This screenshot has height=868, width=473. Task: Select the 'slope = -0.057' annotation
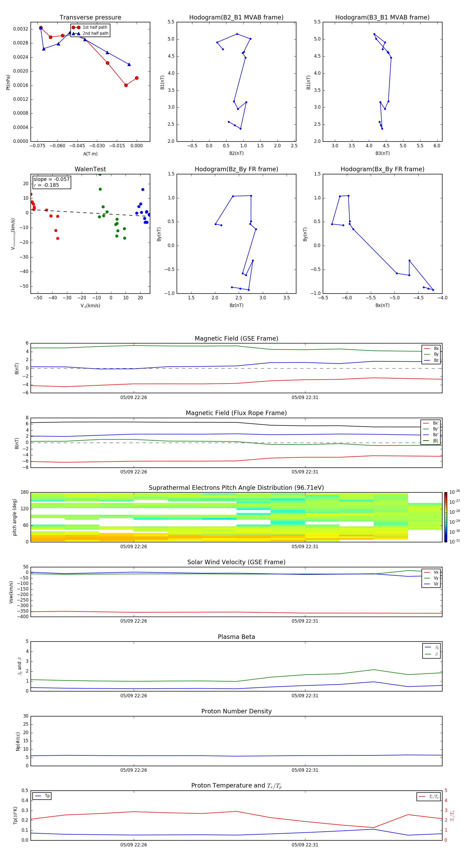click(52, 179)
